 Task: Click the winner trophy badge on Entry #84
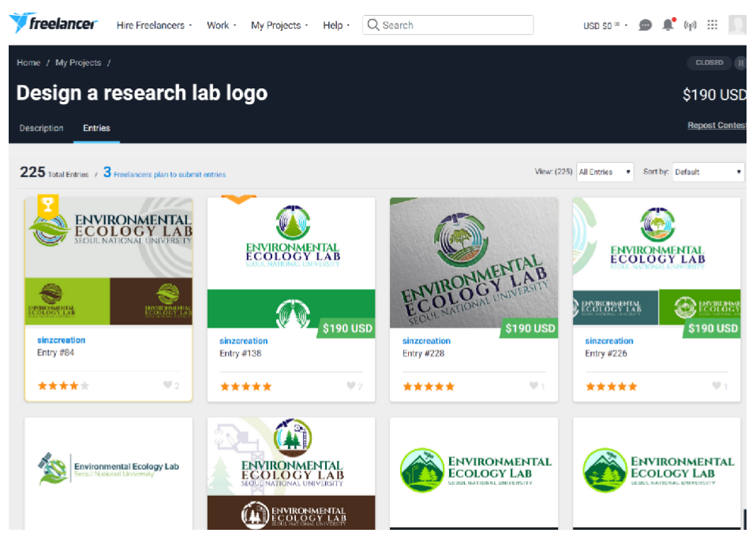(x=47, y=205)
